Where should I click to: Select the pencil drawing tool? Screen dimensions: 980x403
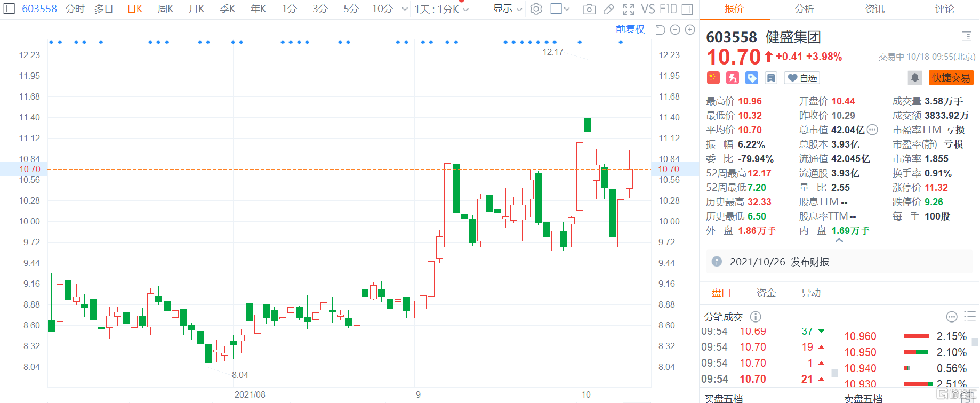608,9
